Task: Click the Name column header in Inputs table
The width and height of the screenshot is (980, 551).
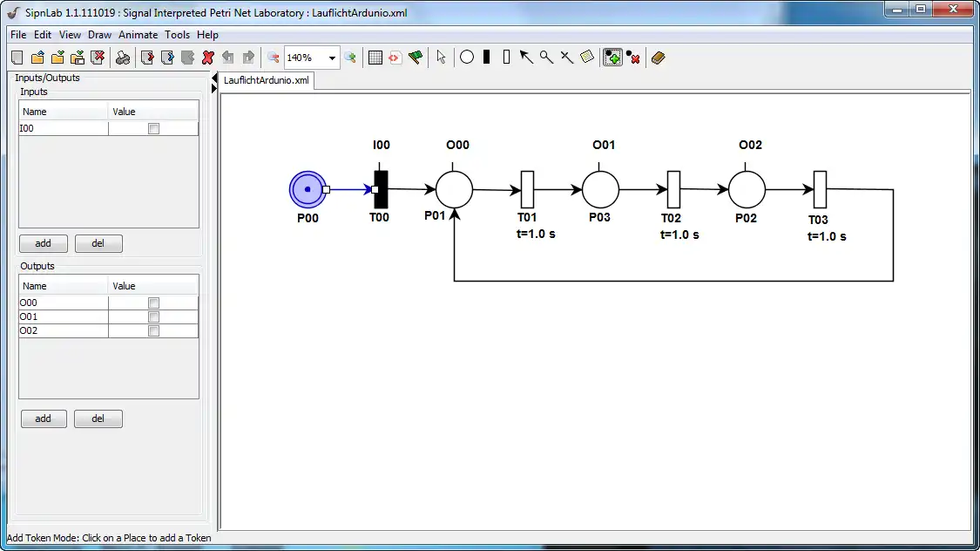Action: tap(63, 112)
